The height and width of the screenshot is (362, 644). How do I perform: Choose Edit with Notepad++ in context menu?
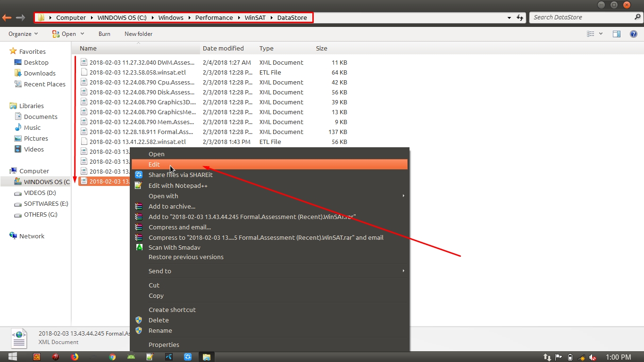[x=178, y=185]
